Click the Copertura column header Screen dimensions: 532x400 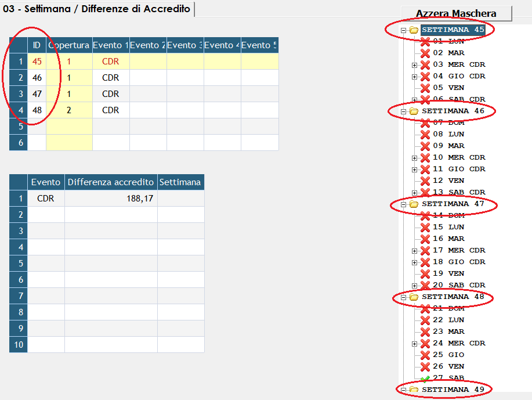pyautogui.click(x=70, y=45)
